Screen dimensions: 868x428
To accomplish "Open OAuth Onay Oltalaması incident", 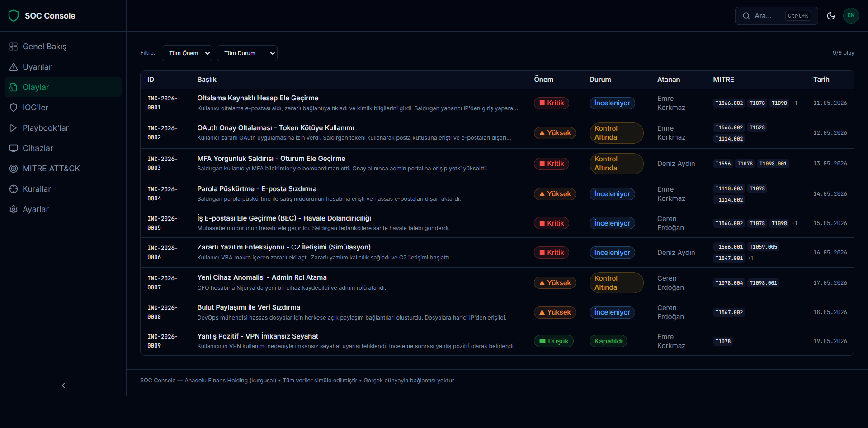I will click(x=276, y=128).
